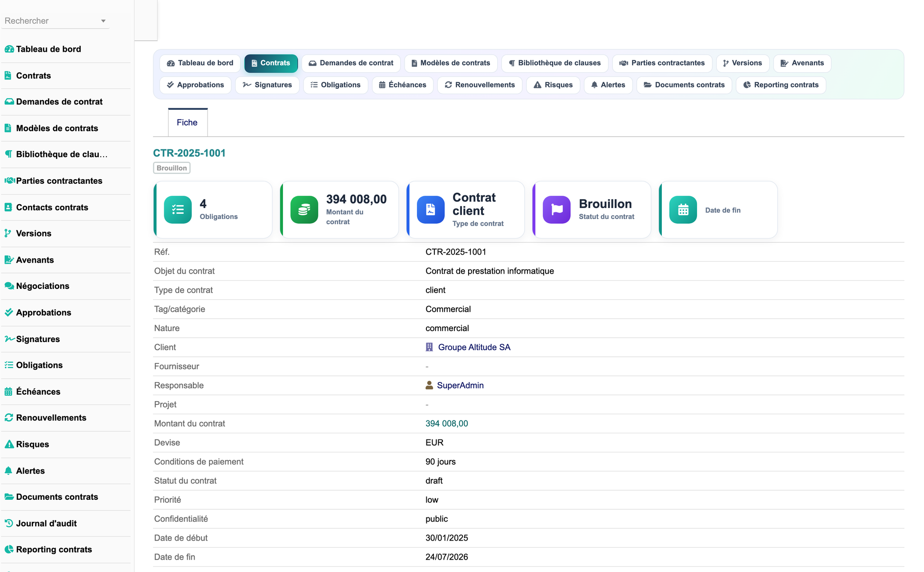This screenshot has height=572, width=924.
Task: Click the building icon beside Groupe Altitude SA
Action: pos(429,347)
